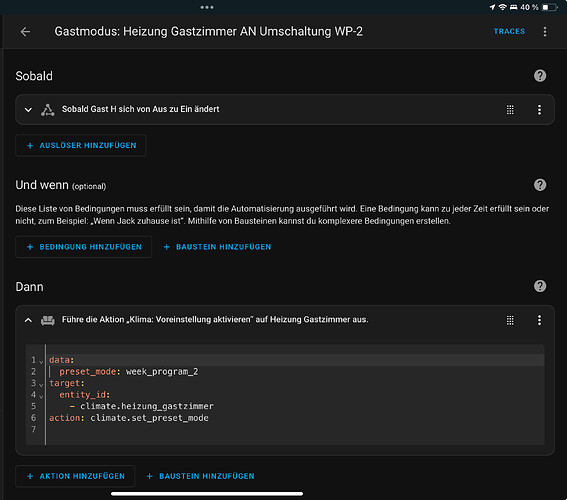This screenshot has width=567, height=500.
Task: Click AUSLÖSER HINZUFÜGEN button
Action: point(81,145)
